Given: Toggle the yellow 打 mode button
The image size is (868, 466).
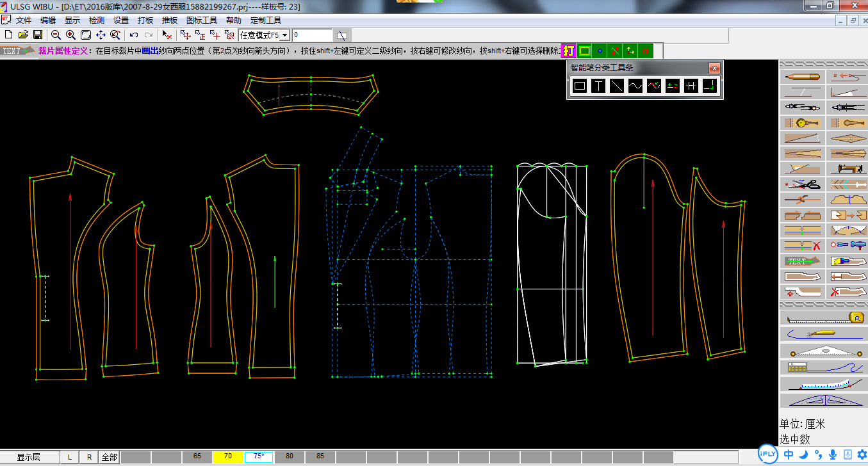Looking at the screenshot, I should point(568,51).
